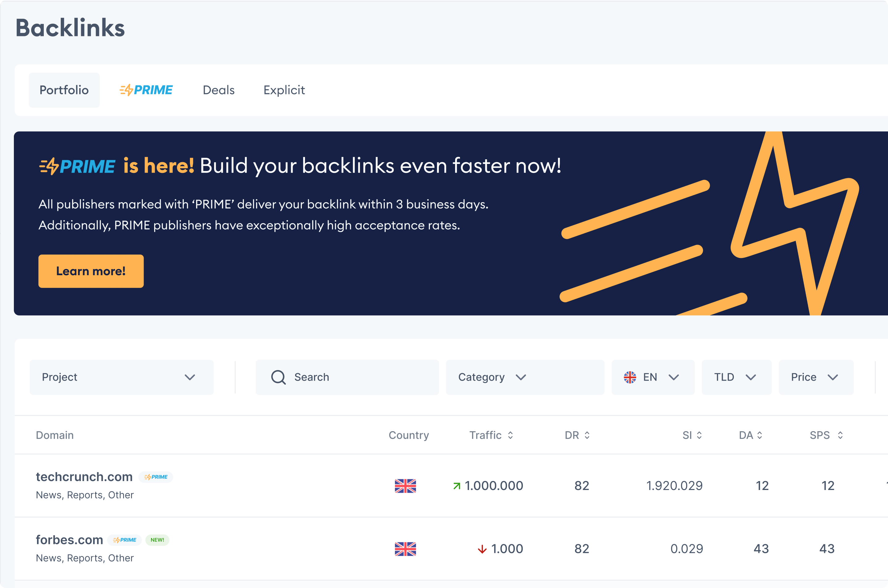888x588 pixels.
Task: Switch to the PRIME tab
Action: coord(146,90)
